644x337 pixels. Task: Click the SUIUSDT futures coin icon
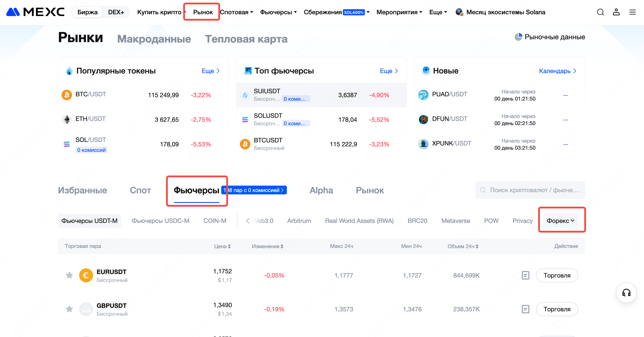click(x=245, y=95)
